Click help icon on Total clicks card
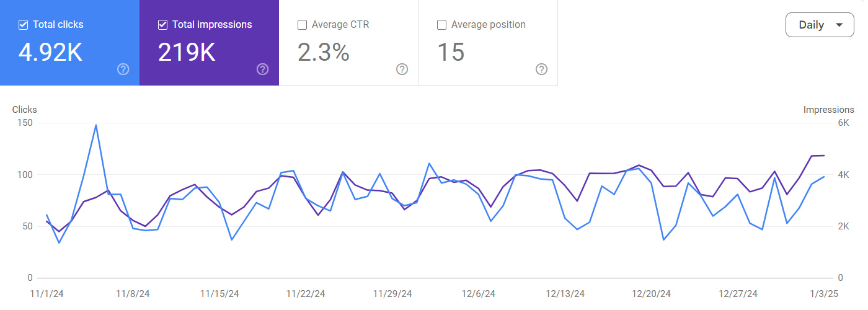Viewport: 868px width, 310px height. coord(123,69)
